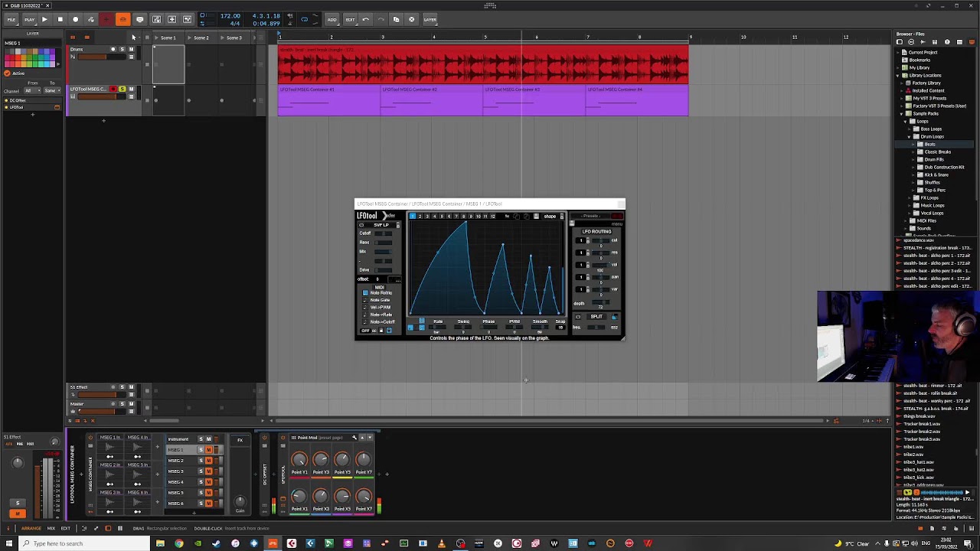980x551 pixels.
Task: Click the LFOTool save disk icon
Action: click(x=536, y=217)
